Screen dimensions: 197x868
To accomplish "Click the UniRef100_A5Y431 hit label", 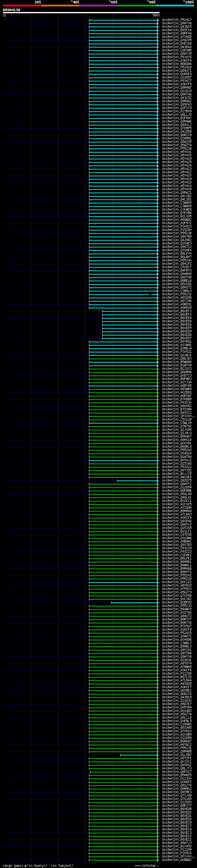I will coord(177,152).
